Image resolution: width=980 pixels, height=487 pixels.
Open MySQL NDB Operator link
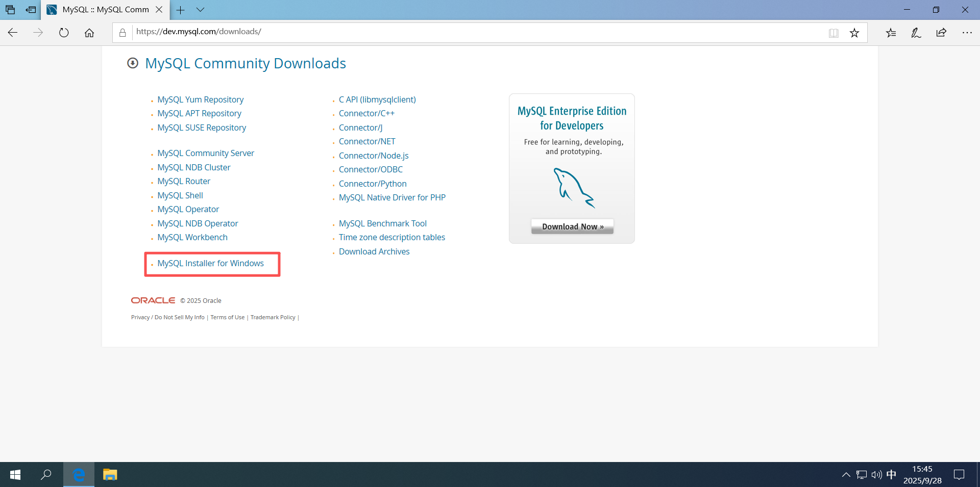(198, 223)
